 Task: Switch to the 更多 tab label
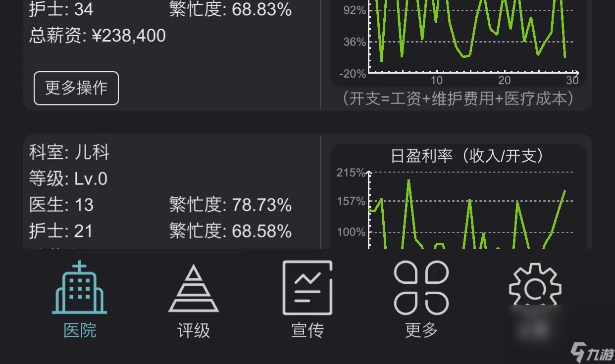pos(421,330)
